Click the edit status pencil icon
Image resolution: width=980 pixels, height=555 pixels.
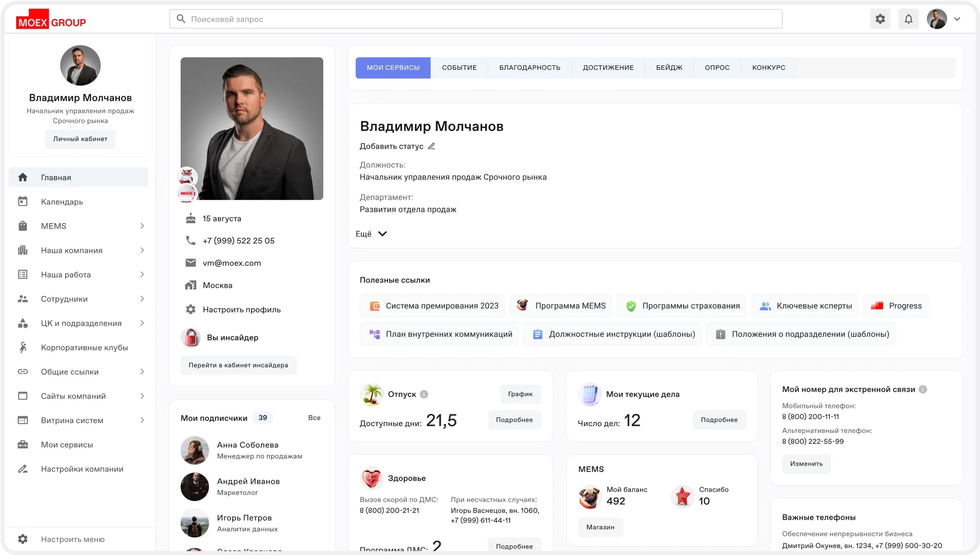[432, 146]
